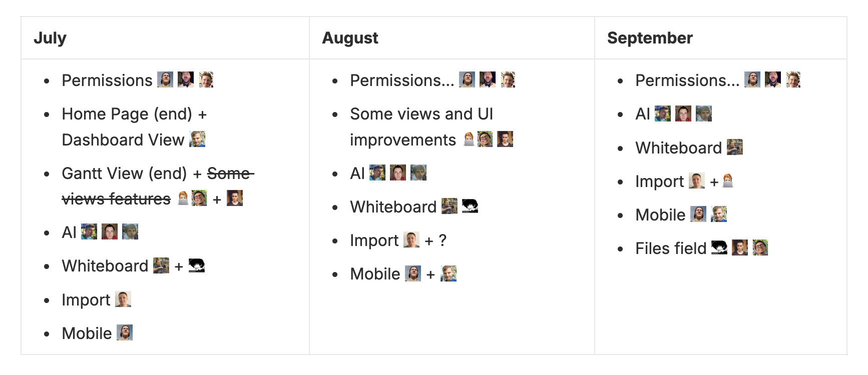Click the 'Files field' list item text

[670, 248]
